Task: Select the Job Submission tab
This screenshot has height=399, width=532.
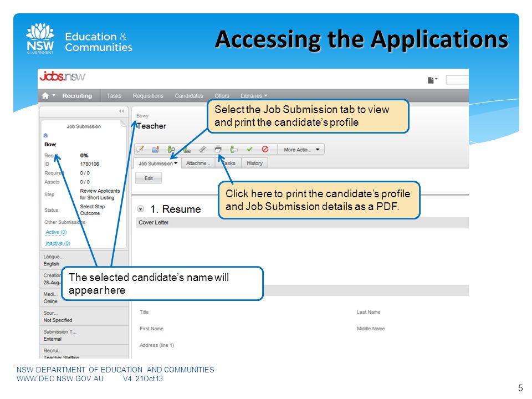Action: [x=158, y=163]
